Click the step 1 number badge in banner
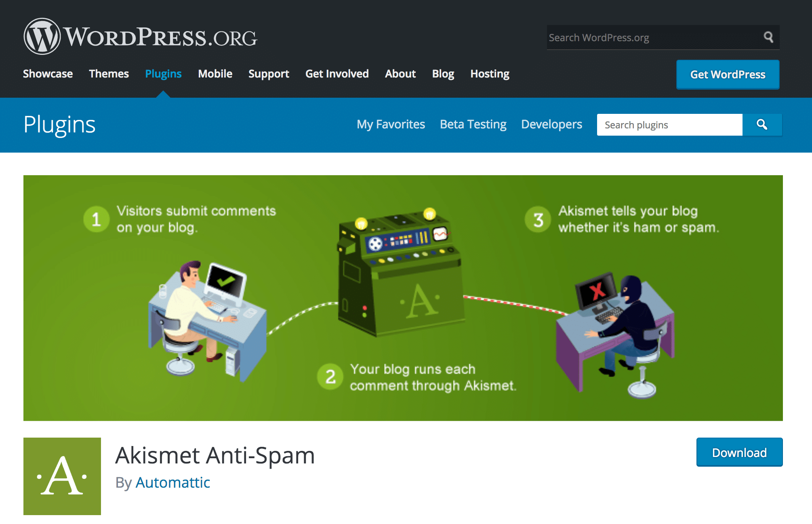 click(x=96, y=220)
